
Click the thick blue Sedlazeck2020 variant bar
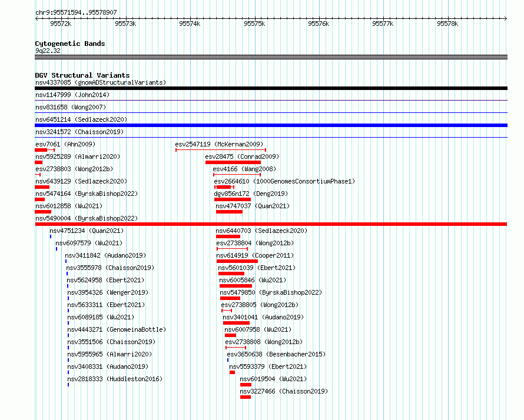point(271,125)
